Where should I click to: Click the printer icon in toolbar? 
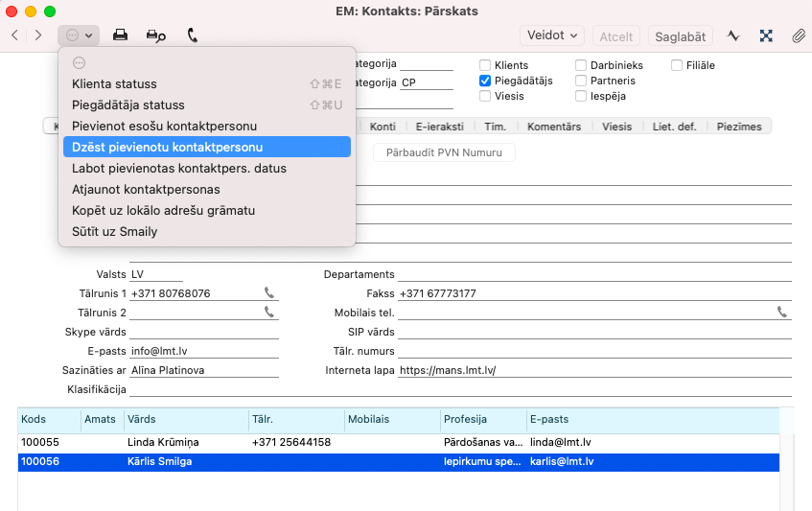tap(121, 35)
